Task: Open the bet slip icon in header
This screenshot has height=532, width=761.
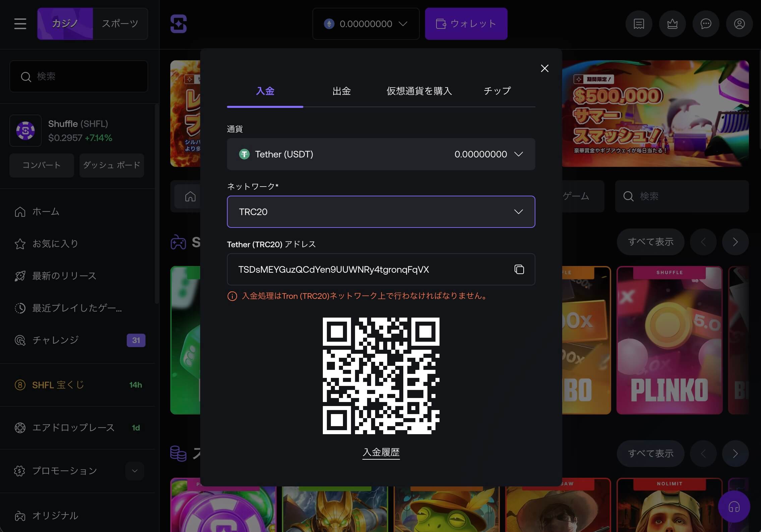Action: pos(639,24)
